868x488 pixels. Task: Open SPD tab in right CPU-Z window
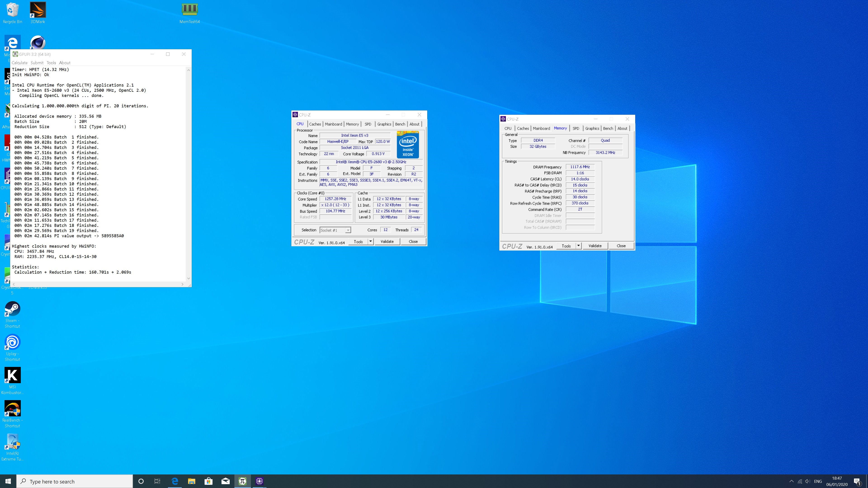(x=576, y=129)
